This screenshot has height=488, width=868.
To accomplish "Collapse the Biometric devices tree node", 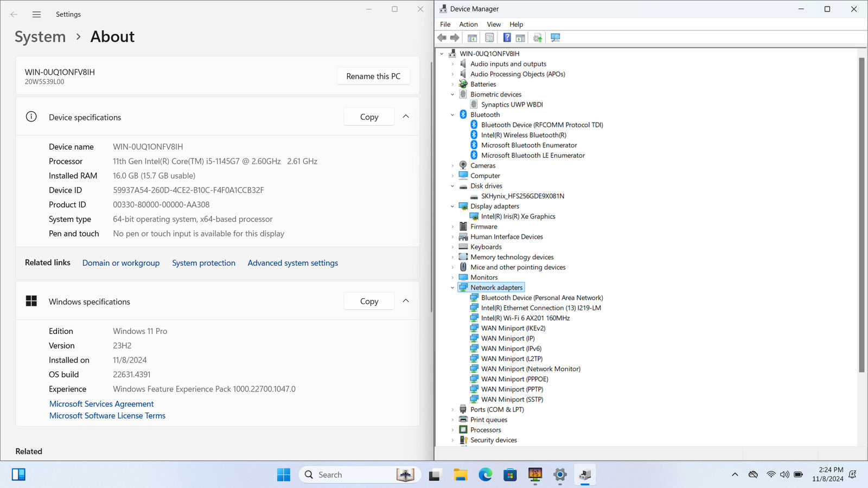I will 452,94.
